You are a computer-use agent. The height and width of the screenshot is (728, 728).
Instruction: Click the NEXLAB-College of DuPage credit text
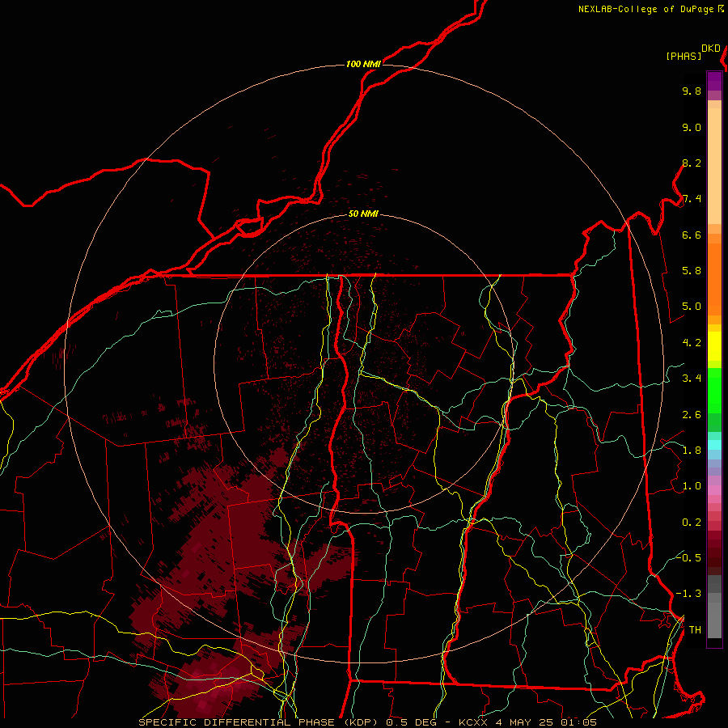[647, 9]
